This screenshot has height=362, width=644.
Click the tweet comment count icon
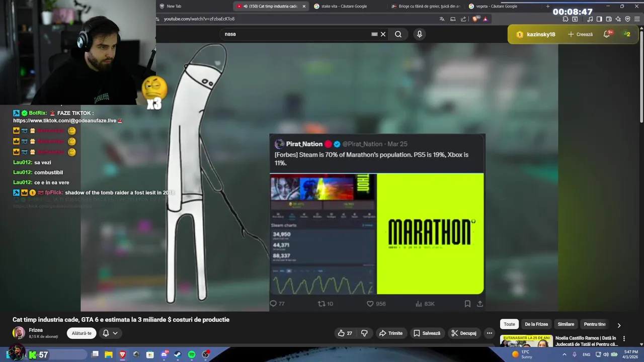click(x=274, y=304)
